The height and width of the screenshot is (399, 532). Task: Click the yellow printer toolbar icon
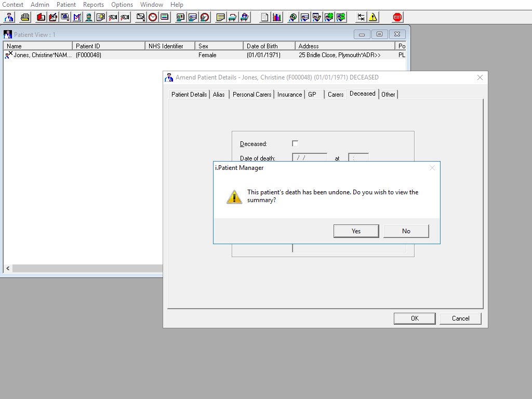pos(25,17)
